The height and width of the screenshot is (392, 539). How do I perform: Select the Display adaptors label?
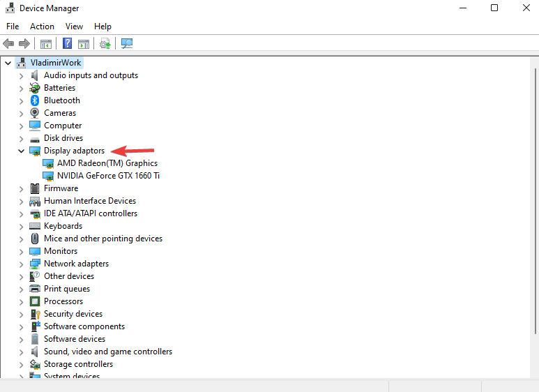(74, 151)
